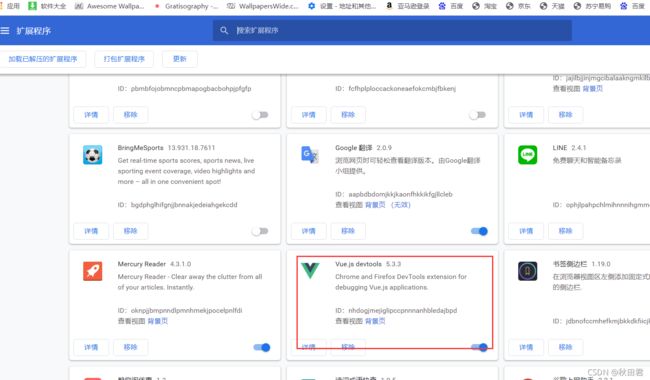The width and height of the screenshot is (650, 380).
Task: Click the 扩展程序 page title
Action: pos(34,31)
